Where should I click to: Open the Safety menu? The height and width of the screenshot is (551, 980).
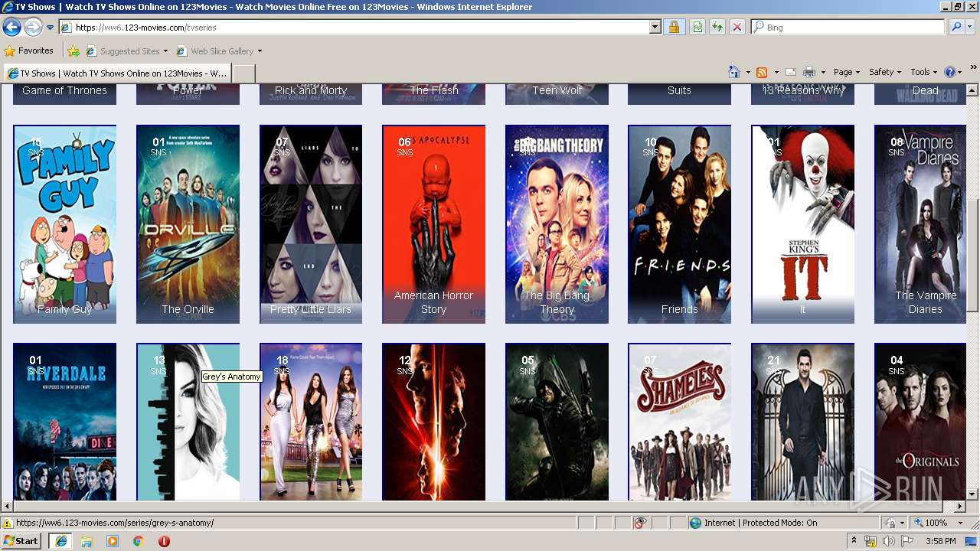(885, 72)
